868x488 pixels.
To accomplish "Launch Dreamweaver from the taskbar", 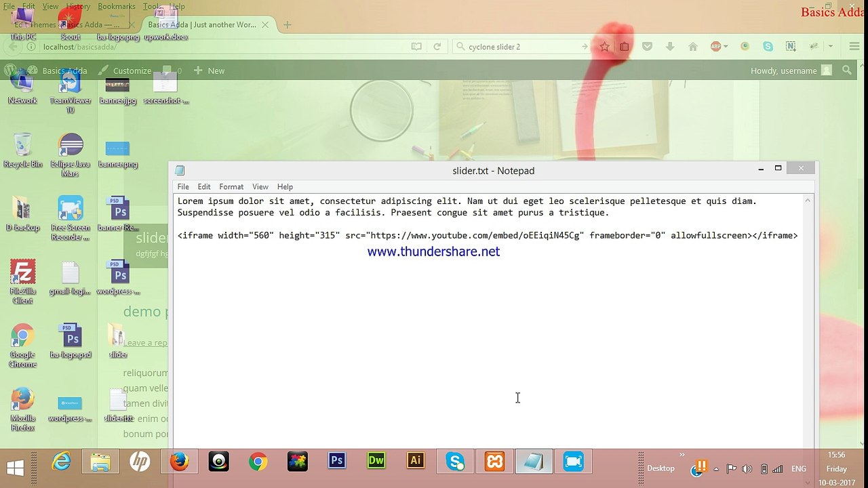I will 376,462.
